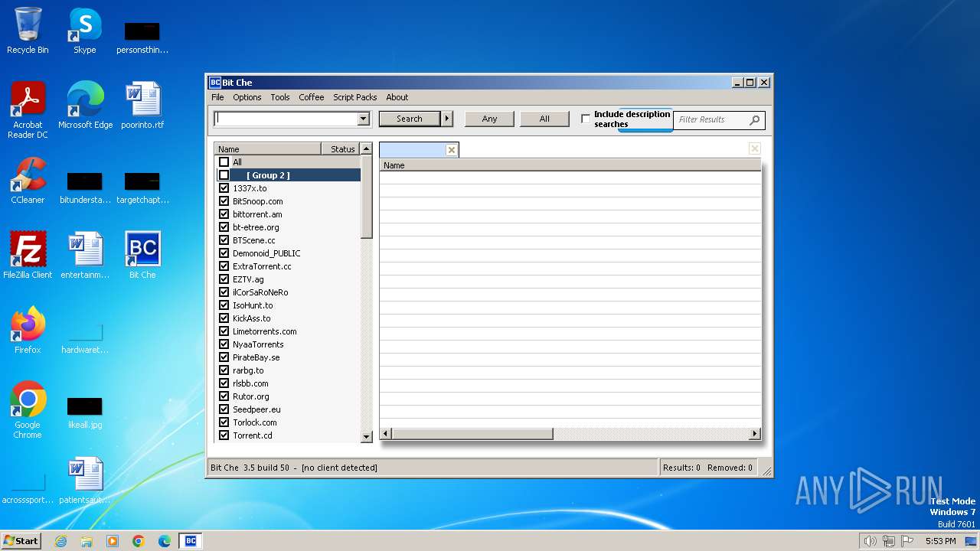Click the faded close-all-tabs button in the results pane
The width and height of the screenshot is (980, 551).
pyautogui.click(x=755, y=148)
